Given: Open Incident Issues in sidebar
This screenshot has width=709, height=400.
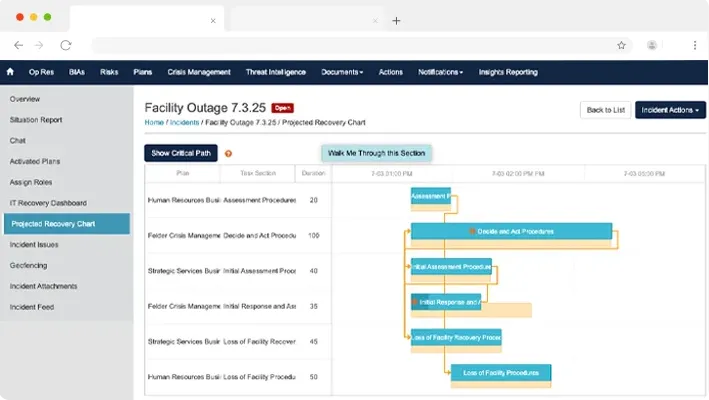Looking at the screenshot, I should pyautogui.click(x=66, y=245).
